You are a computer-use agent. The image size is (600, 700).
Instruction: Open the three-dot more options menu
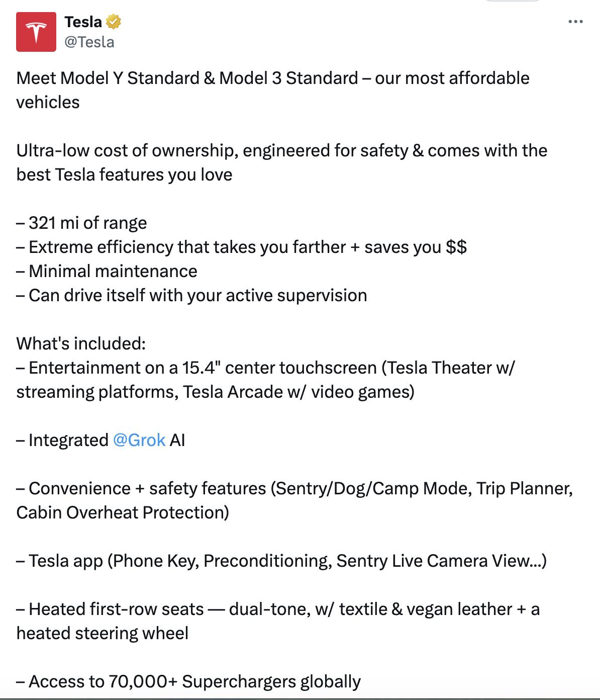(575, 22)
